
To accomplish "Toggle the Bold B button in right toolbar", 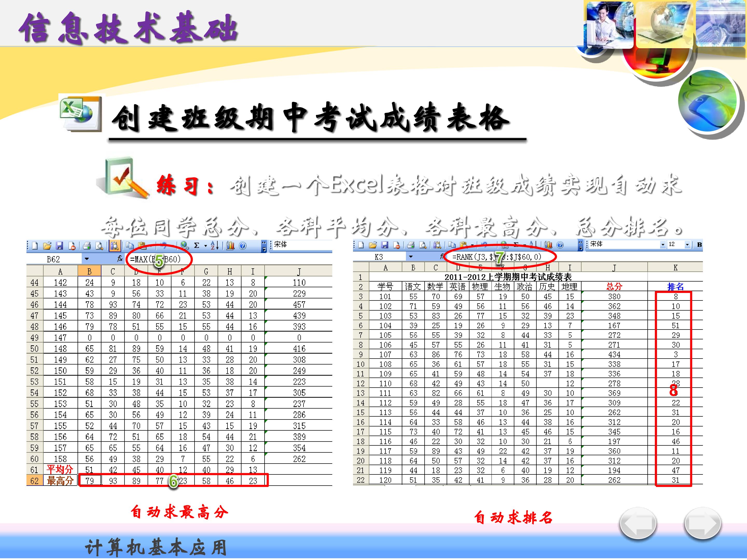I will coord(699,244).
